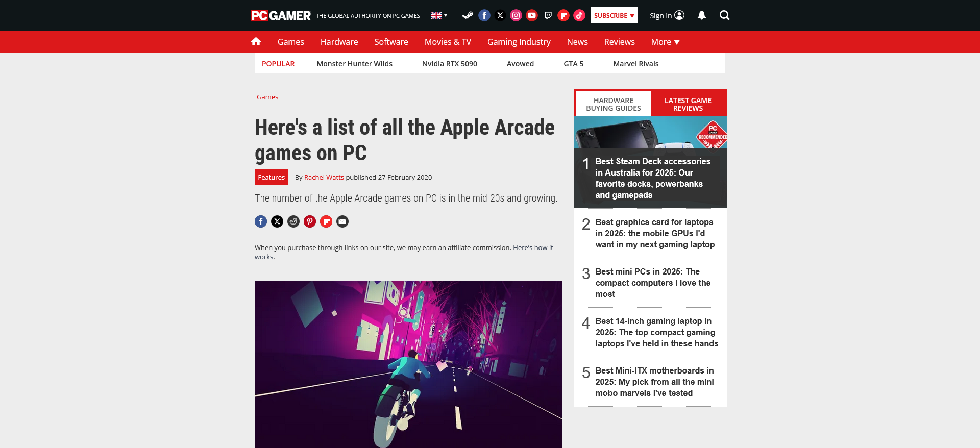Select the Hardware Buying Guides tab

613,104
